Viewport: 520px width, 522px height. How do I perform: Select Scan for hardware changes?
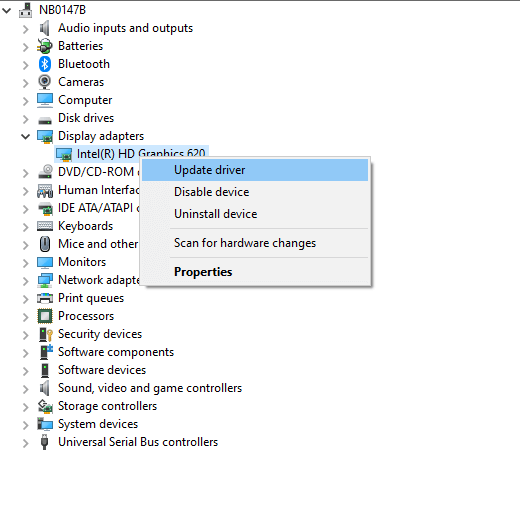click(x=255, y=243)
